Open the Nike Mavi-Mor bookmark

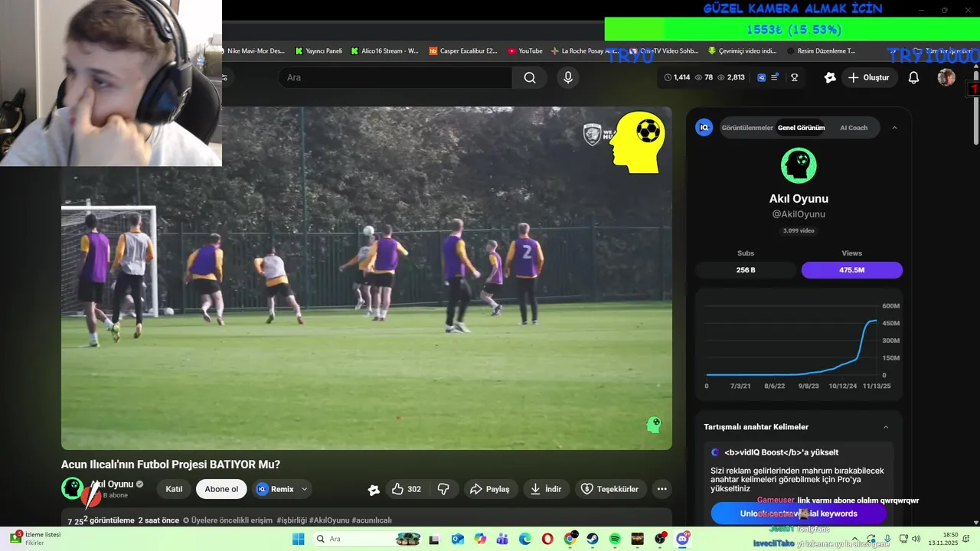tap(254, 51)
